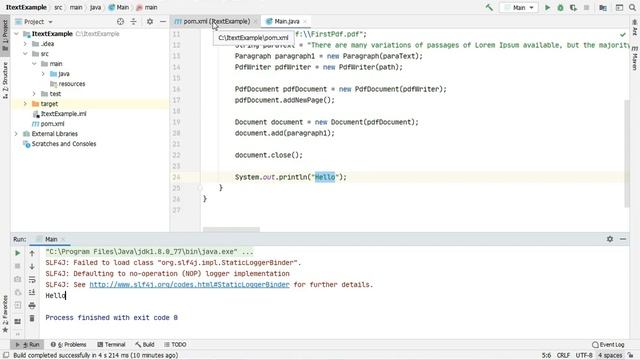The width and height of the screenshot is (640, 360).
Task: Expand the test folder
Action: [34, 94]
